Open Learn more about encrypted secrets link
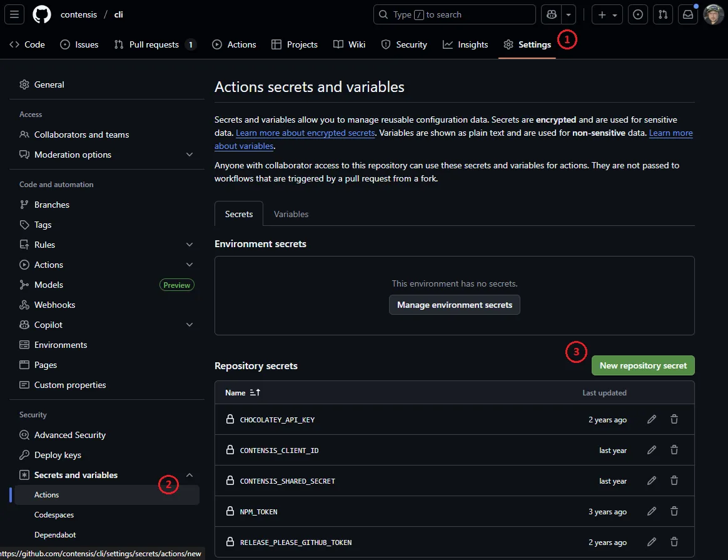The image size is (728, 560). click(x=305, y=133)
